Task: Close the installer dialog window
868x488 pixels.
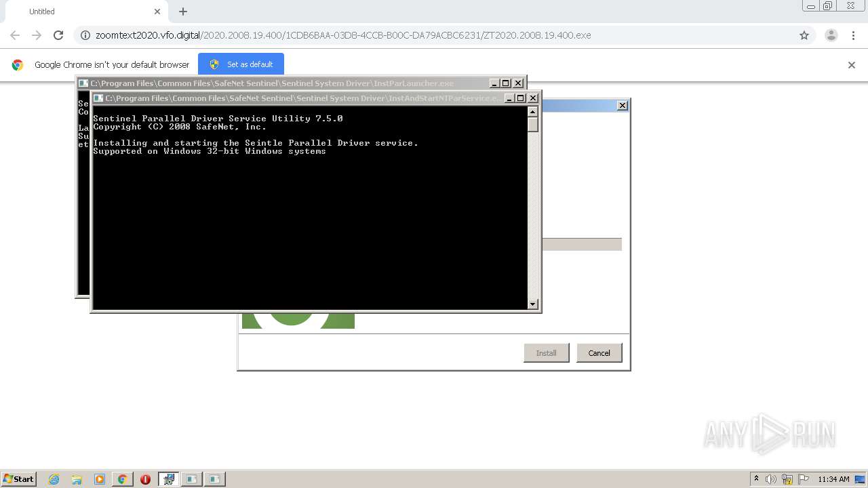Action: (x=622, y=106)
